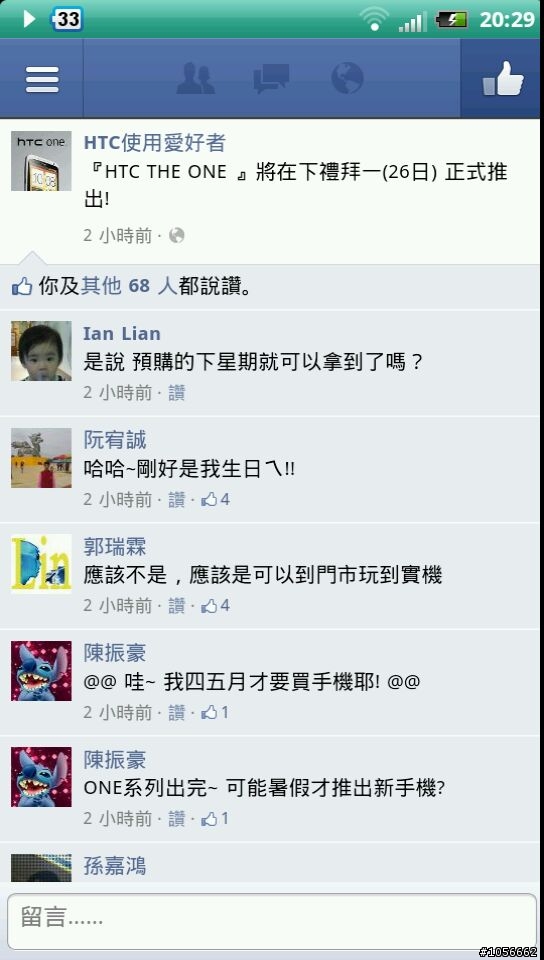View the other 68 people who liked
This screenshot has height=960, width=544.
coord(129,286)
